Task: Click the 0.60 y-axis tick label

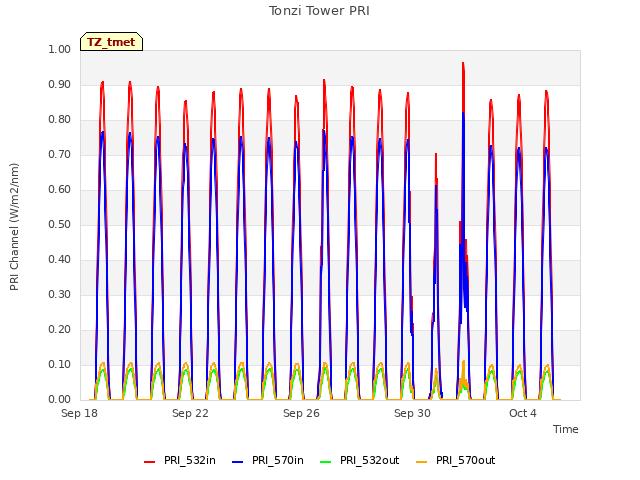Action: [60, 189]
